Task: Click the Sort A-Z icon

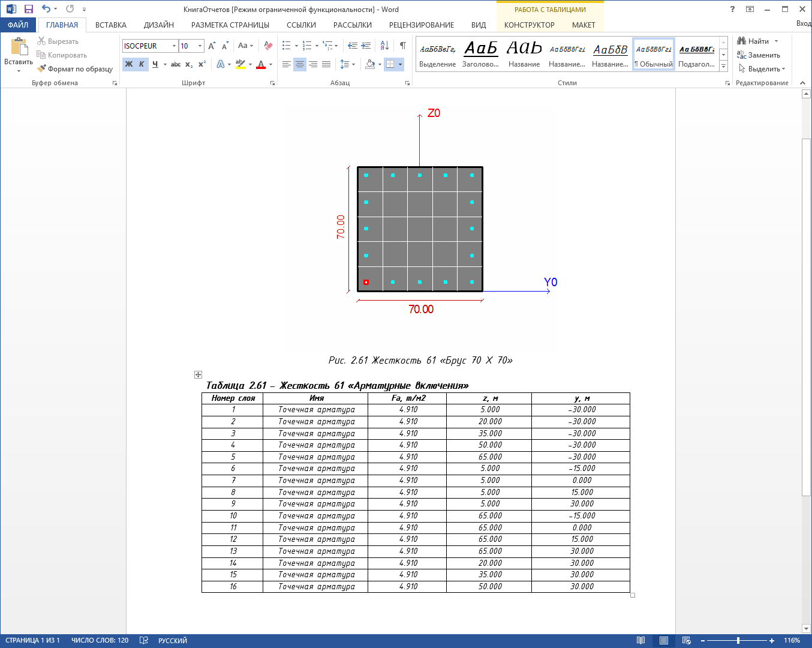Action: pyautogui.click(x=384, y=46)
